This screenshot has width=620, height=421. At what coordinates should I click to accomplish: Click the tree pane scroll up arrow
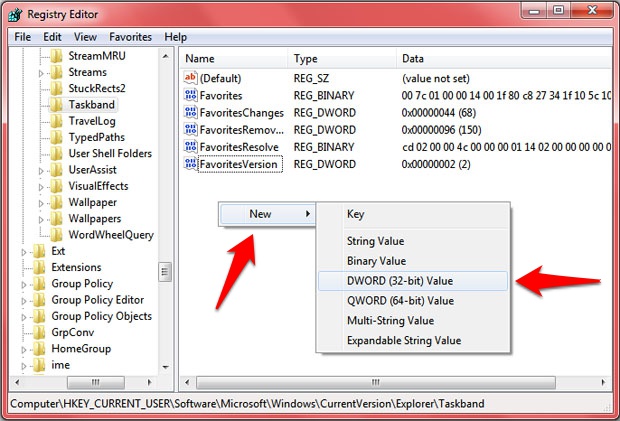(165, 56)
